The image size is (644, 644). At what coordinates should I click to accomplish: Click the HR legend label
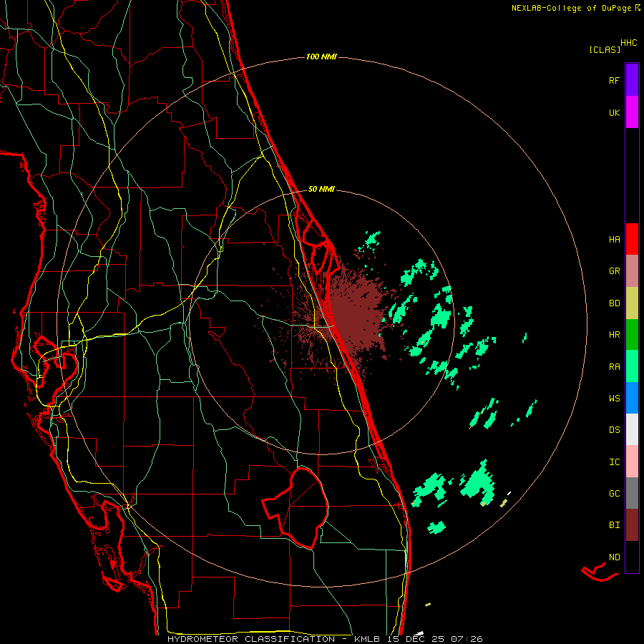(614, 335)
